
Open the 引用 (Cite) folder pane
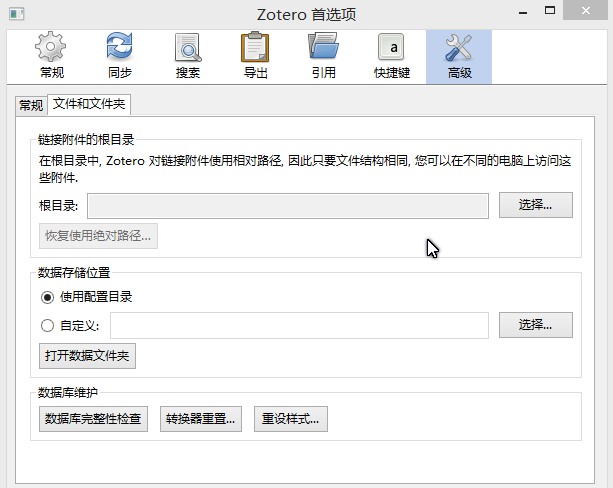point(323,56)
